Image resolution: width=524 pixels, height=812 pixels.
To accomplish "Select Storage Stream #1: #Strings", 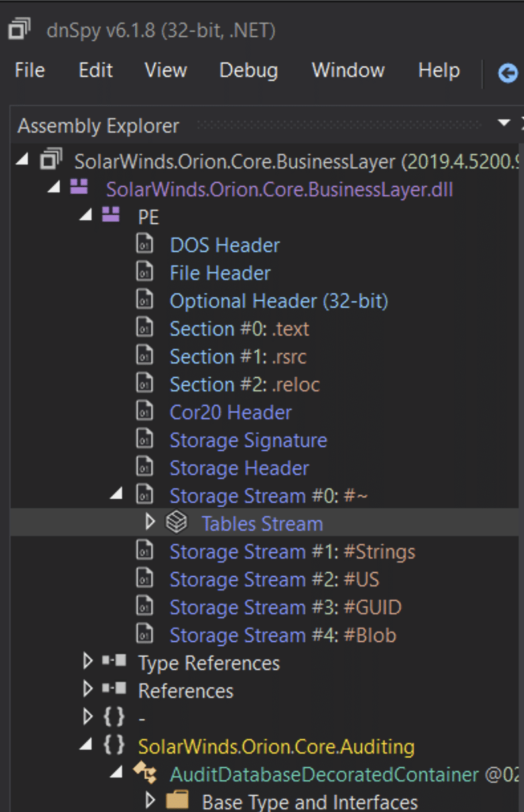I will pyautogui.click(x=293, y=551).
